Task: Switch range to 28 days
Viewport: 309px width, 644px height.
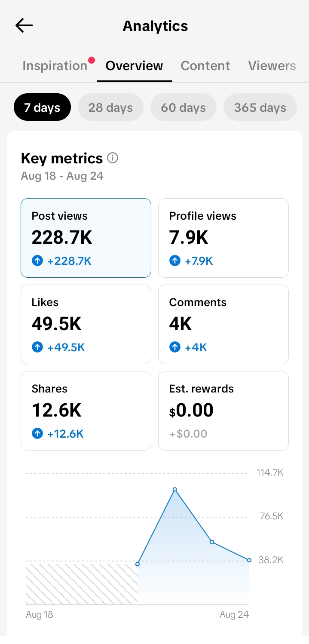Action: point(110,107)
